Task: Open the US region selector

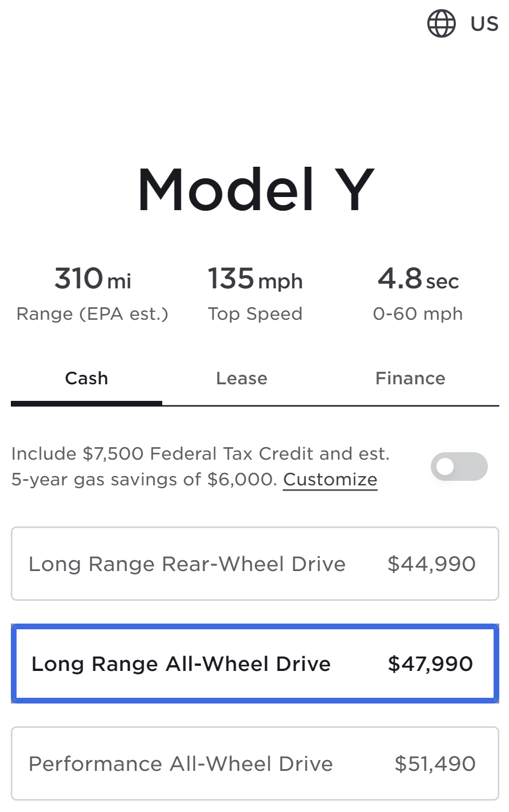Action: [x=484, y=24]
